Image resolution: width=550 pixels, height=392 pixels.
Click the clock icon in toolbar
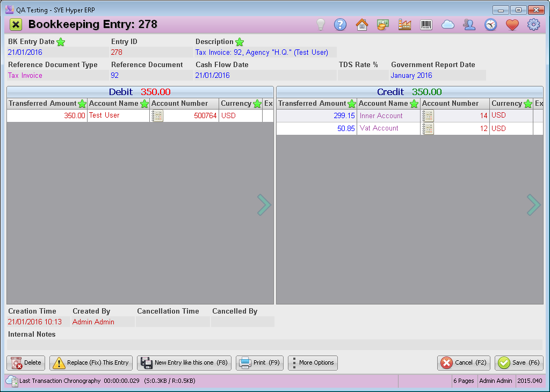click(491, 25)
